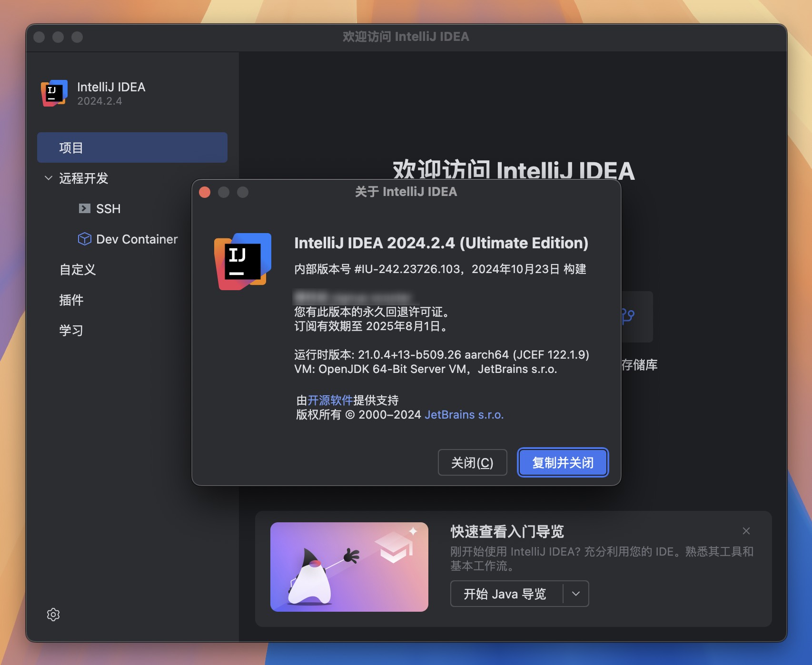Click the 运行时版本 runtime line

[442, 354]
